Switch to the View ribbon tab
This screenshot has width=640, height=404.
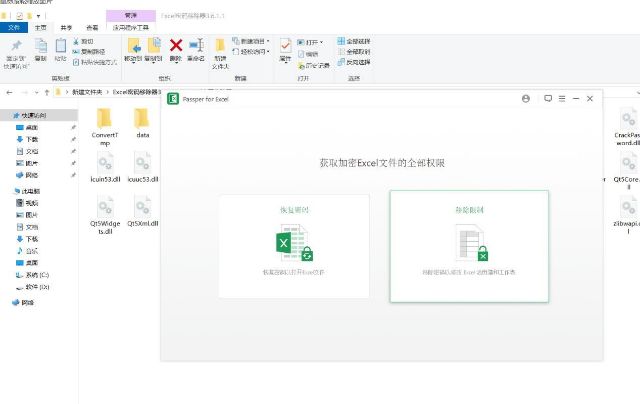[x=92, y=28]
